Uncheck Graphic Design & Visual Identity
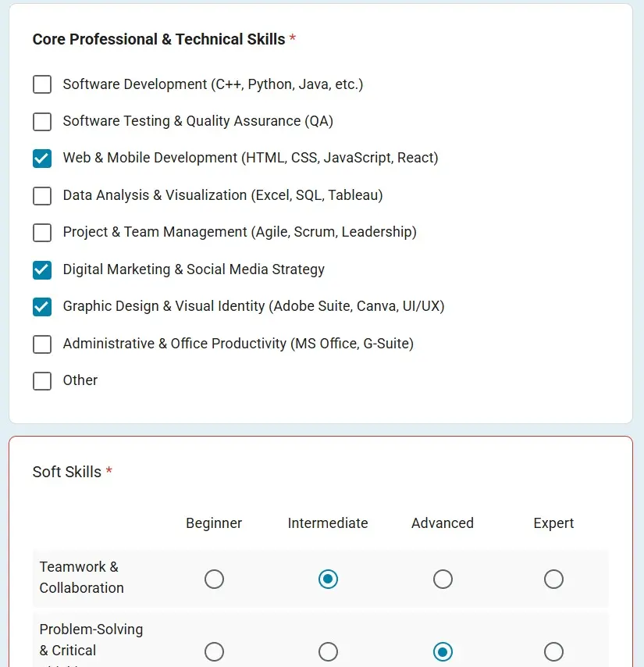644x667 pixels. tap(42, 307)
